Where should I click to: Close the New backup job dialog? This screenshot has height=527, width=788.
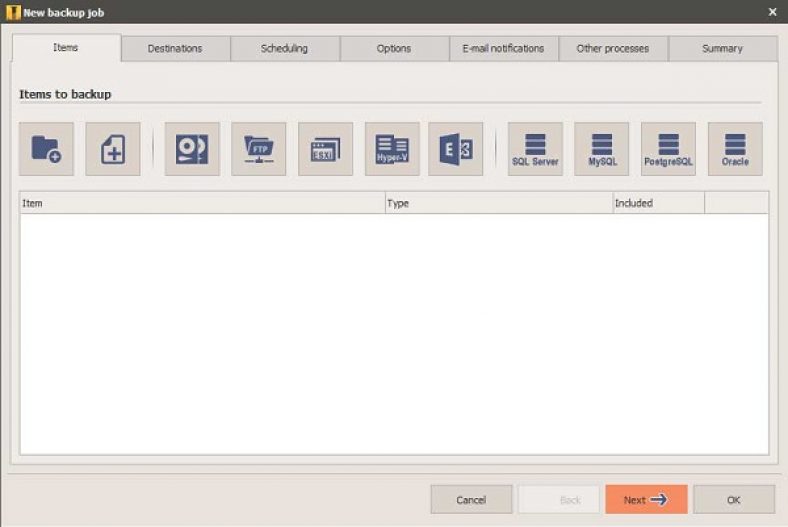click(772, 12)
